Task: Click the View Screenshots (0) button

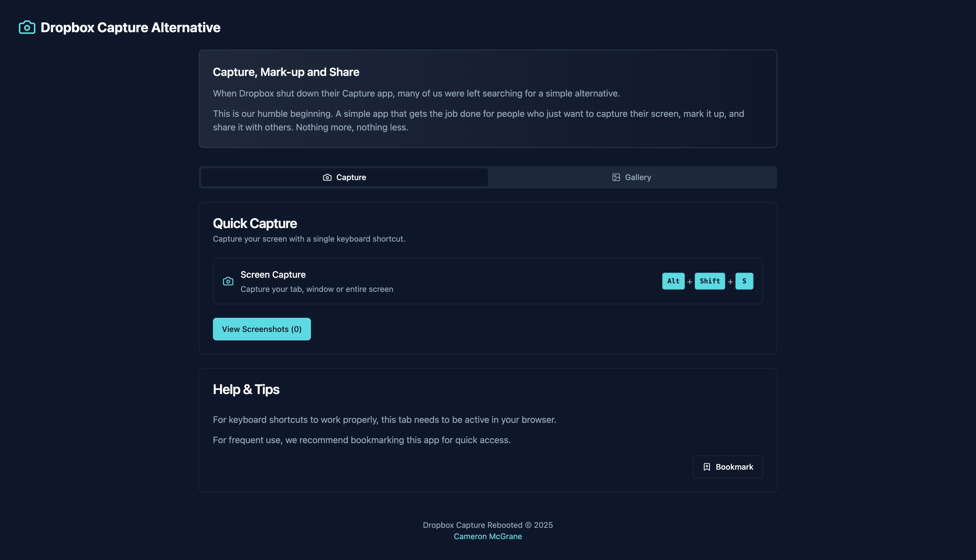Action: [x=262, y=329]
